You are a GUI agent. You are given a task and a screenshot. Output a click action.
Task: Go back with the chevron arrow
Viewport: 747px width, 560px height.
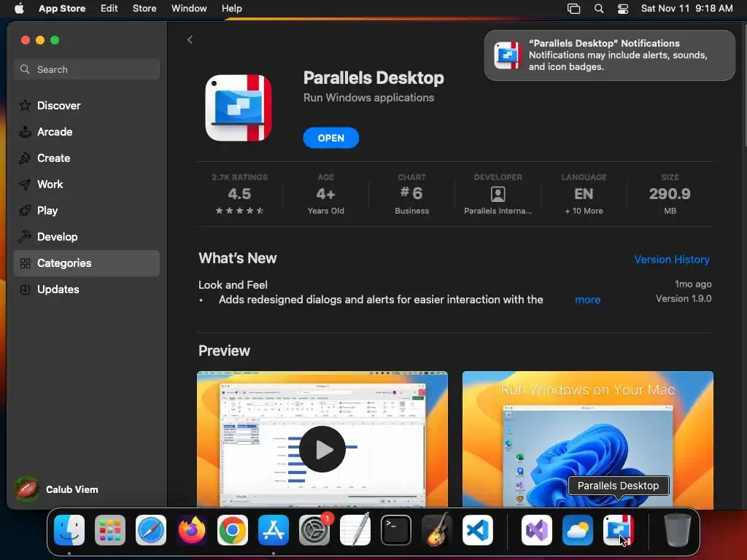point(190,40)
